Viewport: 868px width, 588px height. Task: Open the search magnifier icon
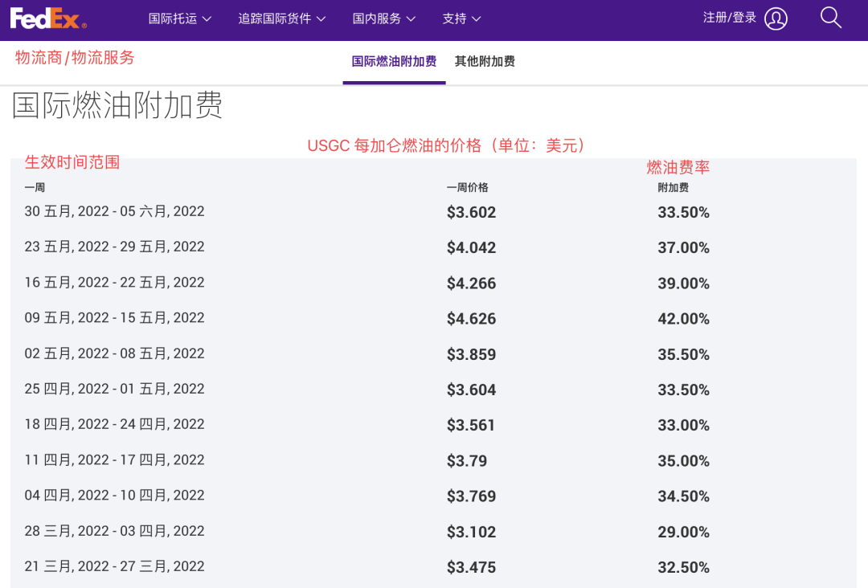tap(831, 17)
